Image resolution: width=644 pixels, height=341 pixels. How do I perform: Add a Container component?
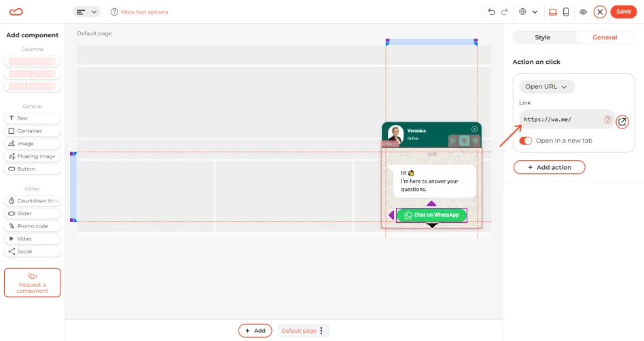(x=33, y=131)
